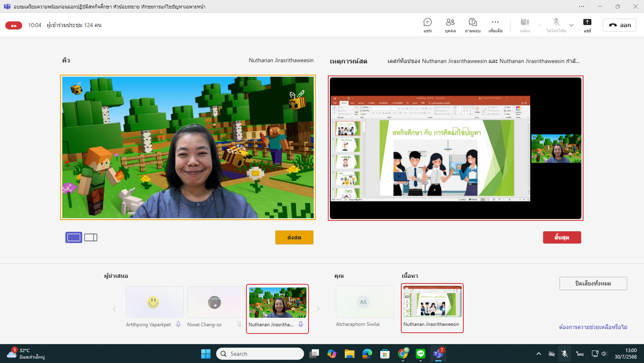Image resolution: width=644 pixels, height=363 pixels.
Task: Click the queue preview video of Nuthanan
Action: 188,147
